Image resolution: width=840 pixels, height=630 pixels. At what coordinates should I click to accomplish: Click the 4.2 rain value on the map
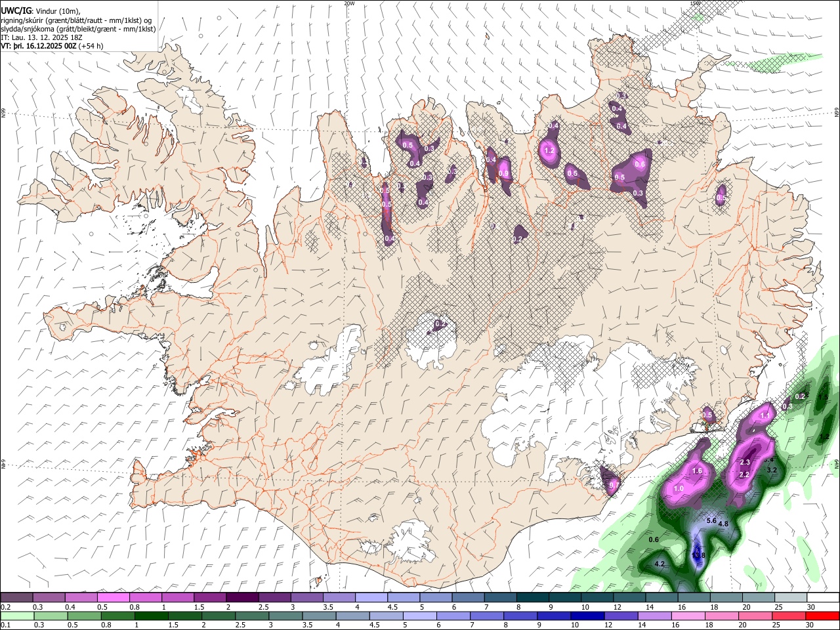(x=660, y=564)
